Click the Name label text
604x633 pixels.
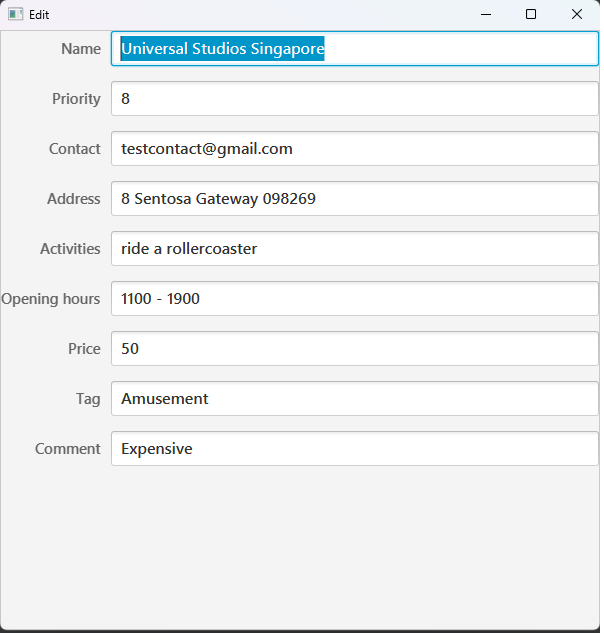81,49
